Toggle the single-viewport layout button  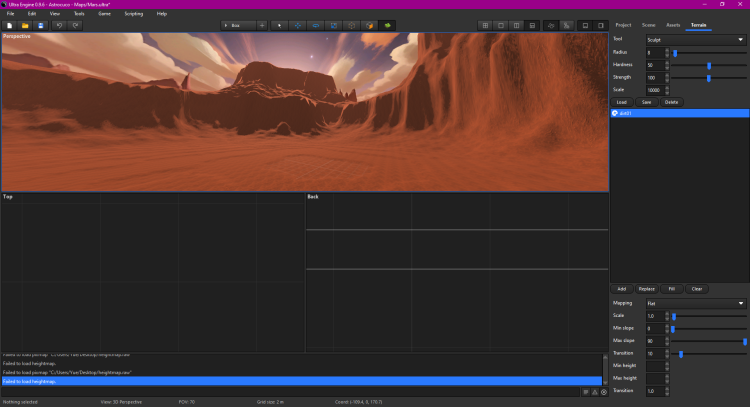(x=501, y=24)
